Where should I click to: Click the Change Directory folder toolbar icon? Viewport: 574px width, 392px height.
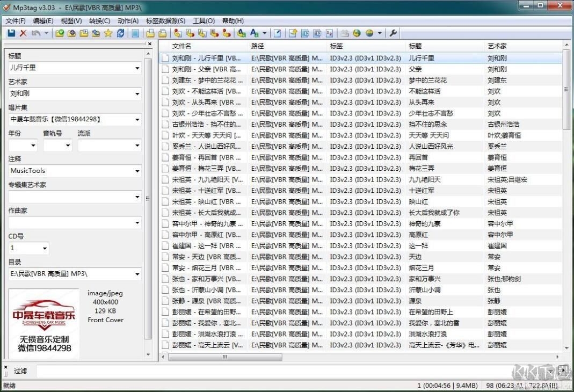(x=60, y=33)
